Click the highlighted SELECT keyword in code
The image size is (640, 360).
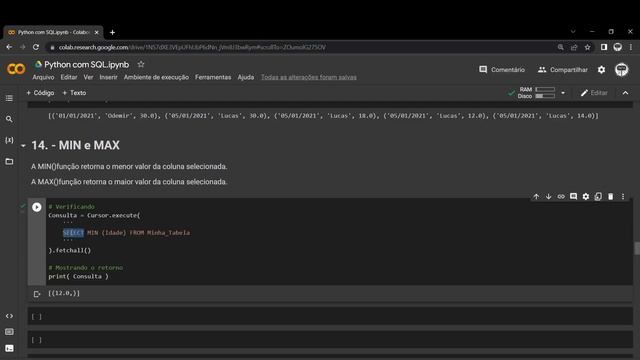coord(73,233)
